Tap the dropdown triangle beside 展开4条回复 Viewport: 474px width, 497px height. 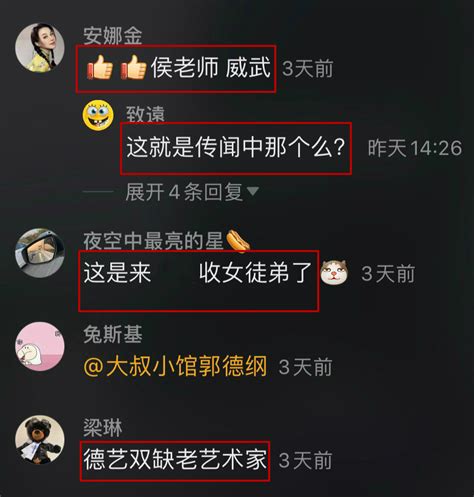click(x=252, y=191)
